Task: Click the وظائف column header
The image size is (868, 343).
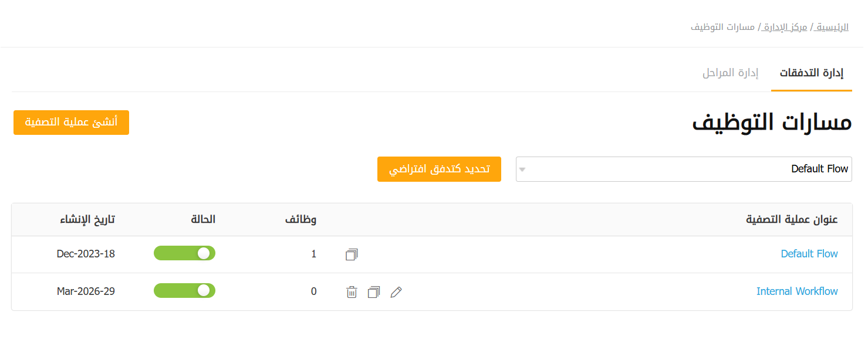Action: click(300, 220)
